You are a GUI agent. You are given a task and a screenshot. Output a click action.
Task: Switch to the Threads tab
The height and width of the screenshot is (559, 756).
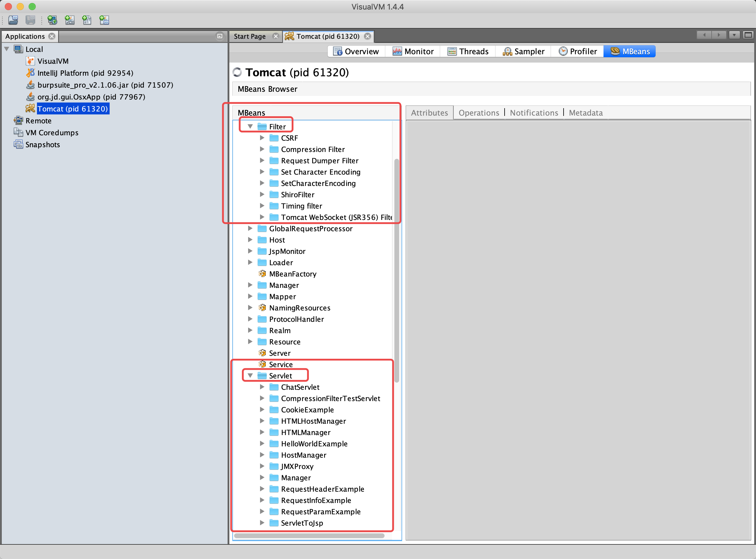pos(468,52)
